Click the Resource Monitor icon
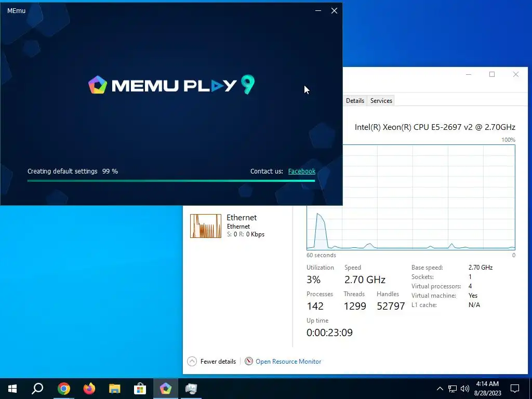This screenshot has height=399, width=532. point(249,362)
